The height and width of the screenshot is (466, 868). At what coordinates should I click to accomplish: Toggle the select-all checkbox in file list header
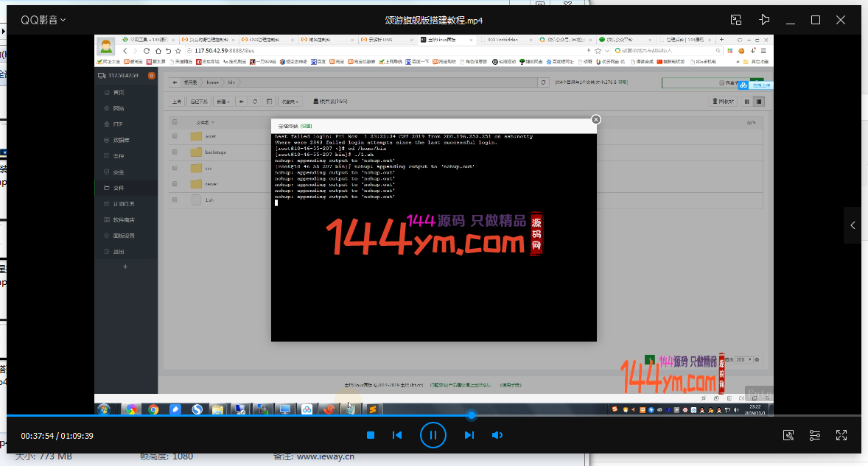pyautogui.click(x=175, y=121)
